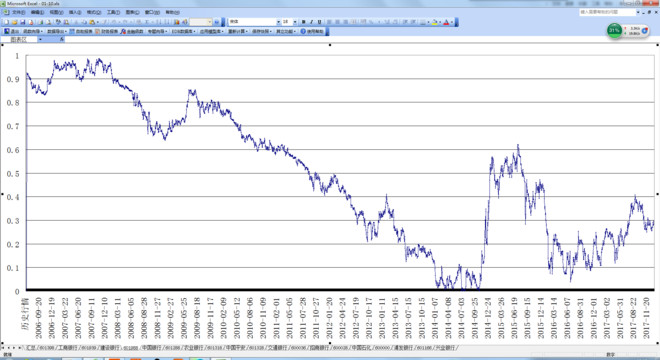This screenshot has width=660, height=360.
Task: Click the New workbook icon
Action: (x=6, y=22)
